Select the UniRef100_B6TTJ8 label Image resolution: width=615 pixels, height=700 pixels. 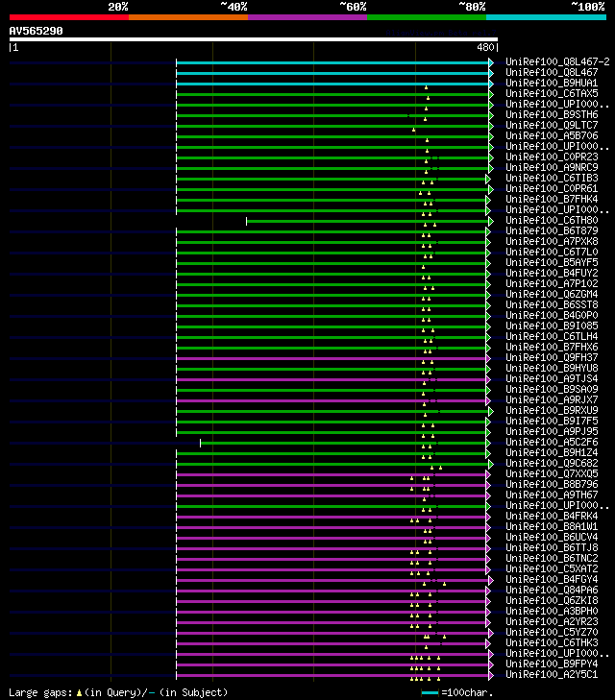pyautogui.click(x=552, y=547)
